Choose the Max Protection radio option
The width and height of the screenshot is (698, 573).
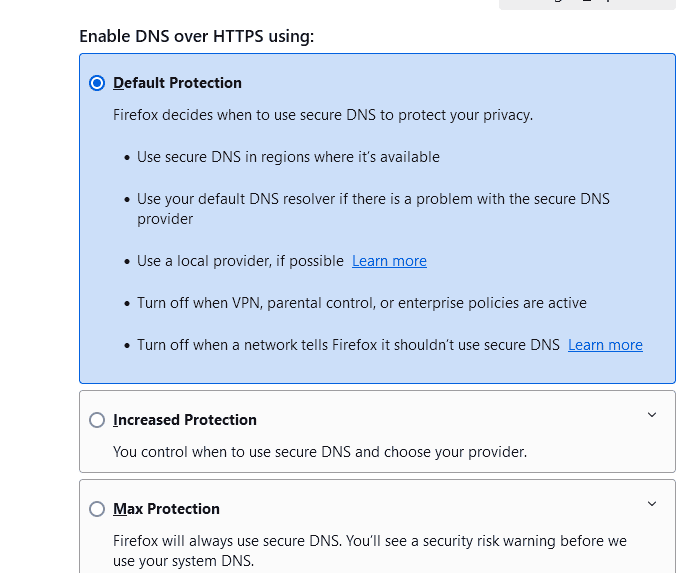click(97, 509)
